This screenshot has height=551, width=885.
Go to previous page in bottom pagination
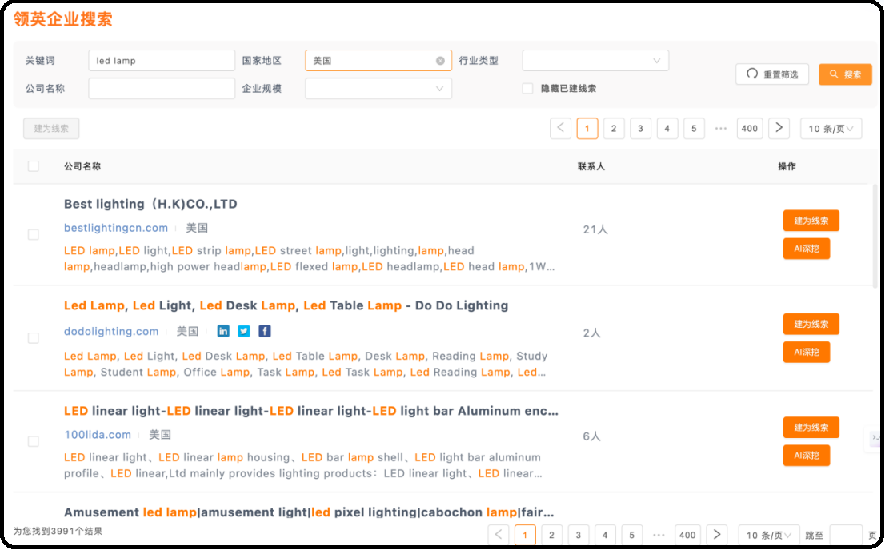click(x=498, y=535)
